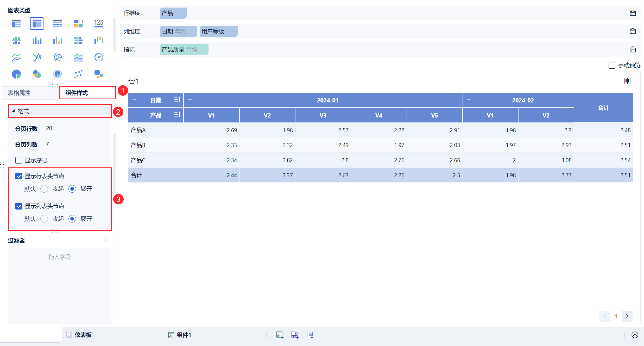
Task: Switch to the 表格属性 tab
Action: pos(19,93)
